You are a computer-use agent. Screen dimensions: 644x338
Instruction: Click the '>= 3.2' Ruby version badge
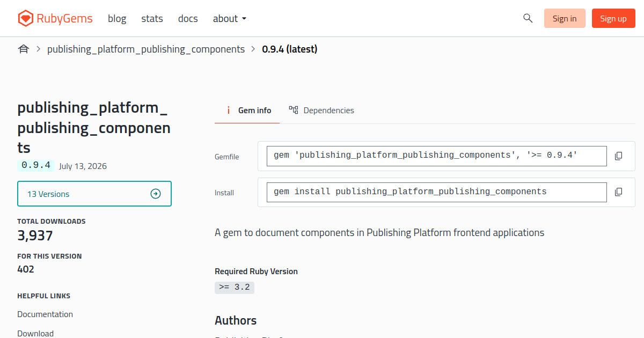[x=235, y=288]
